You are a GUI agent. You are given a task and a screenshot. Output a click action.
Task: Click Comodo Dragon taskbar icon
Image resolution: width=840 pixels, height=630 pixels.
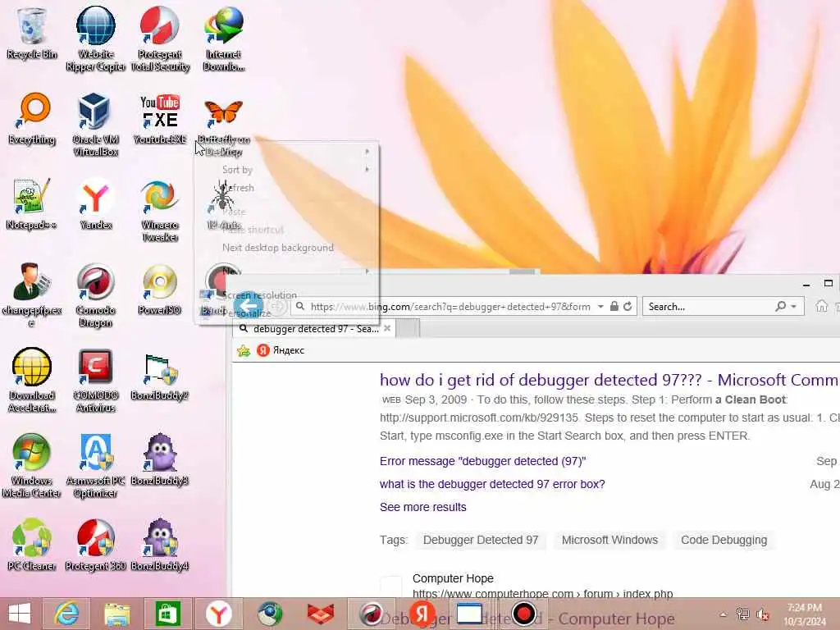click(370, 614)
